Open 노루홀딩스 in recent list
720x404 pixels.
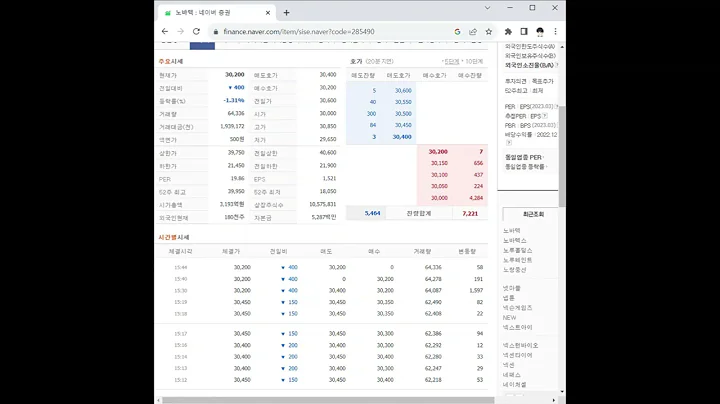point(518,250)
